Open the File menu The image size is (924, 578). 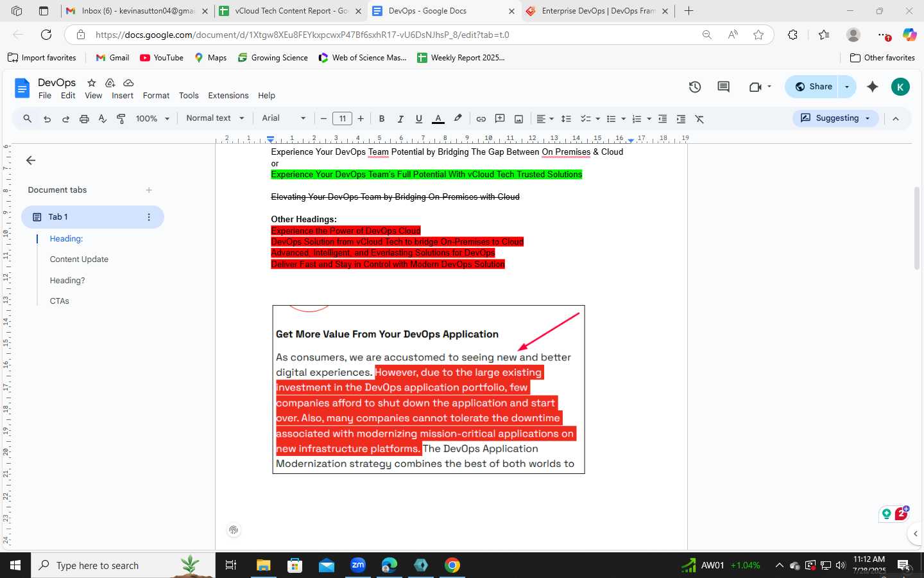click(45, 96)
